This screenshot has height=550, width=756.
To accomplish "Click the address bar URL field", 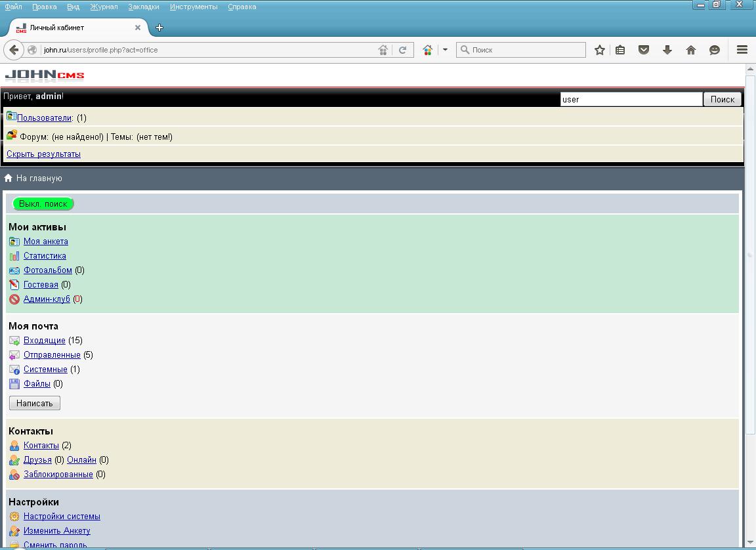I will click(x=207, y=50).
